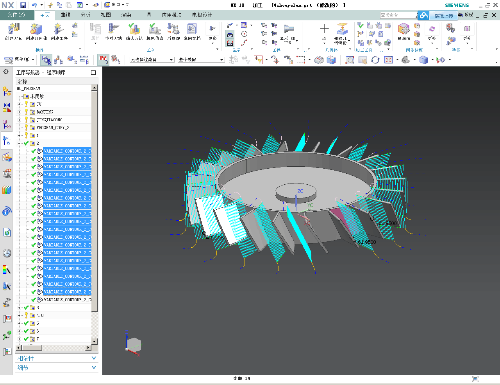
Task: Click navigator horizontal scrollbar right arrow
Action: [88, 348]
